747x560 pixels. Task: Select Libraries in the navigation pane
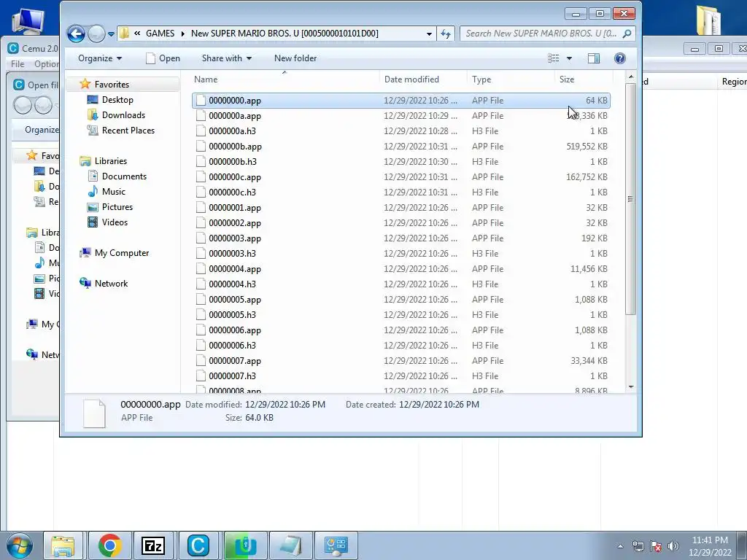(111, 161)
